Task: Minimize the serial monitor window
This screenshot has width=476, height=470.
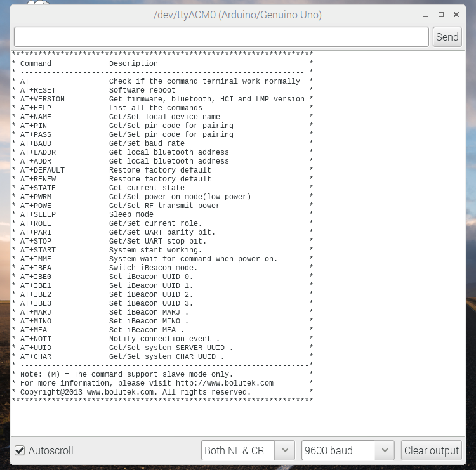Action: coord(426,15)
